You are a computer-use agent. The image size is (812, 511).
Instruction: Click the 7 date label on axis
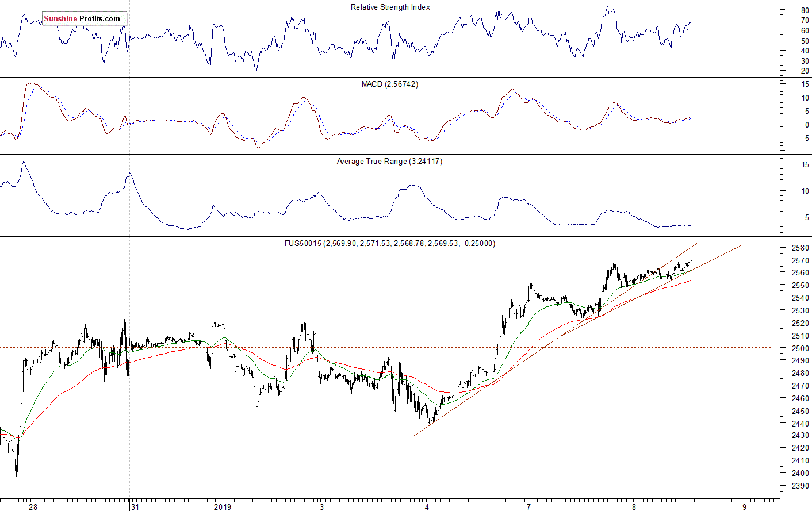tap(528, 507)
